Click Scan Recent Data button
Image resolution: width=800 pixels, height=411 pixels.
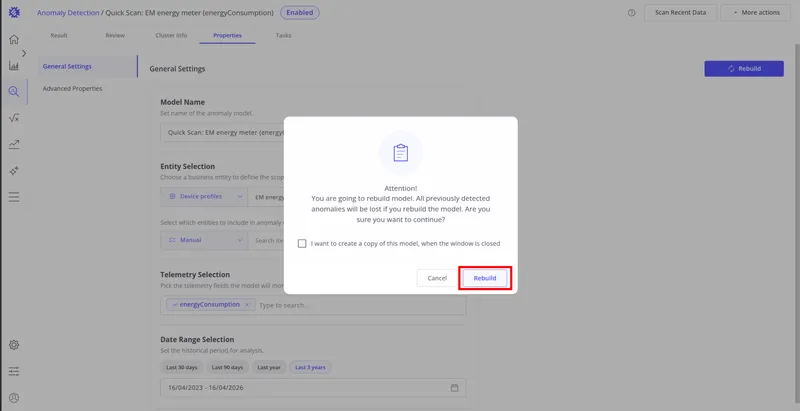pos(681,13)
